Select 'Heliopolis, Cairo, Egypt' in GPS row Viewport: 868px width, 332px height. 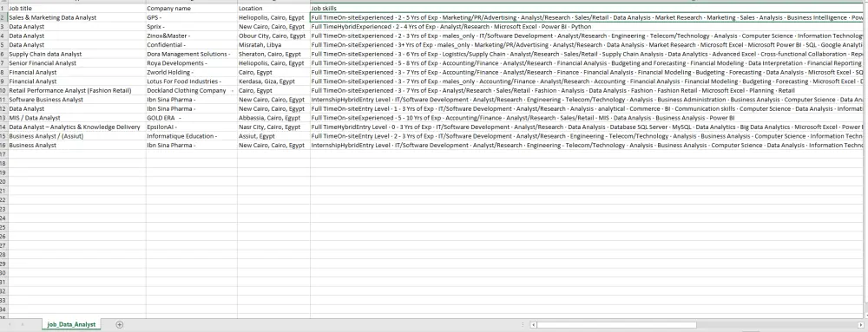tap(273, 17)
